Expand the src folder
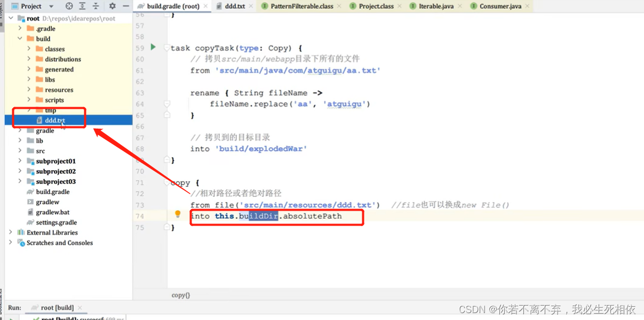Image resolution: width=644 pixels, height=320 pixels. [x=20, y=151]
